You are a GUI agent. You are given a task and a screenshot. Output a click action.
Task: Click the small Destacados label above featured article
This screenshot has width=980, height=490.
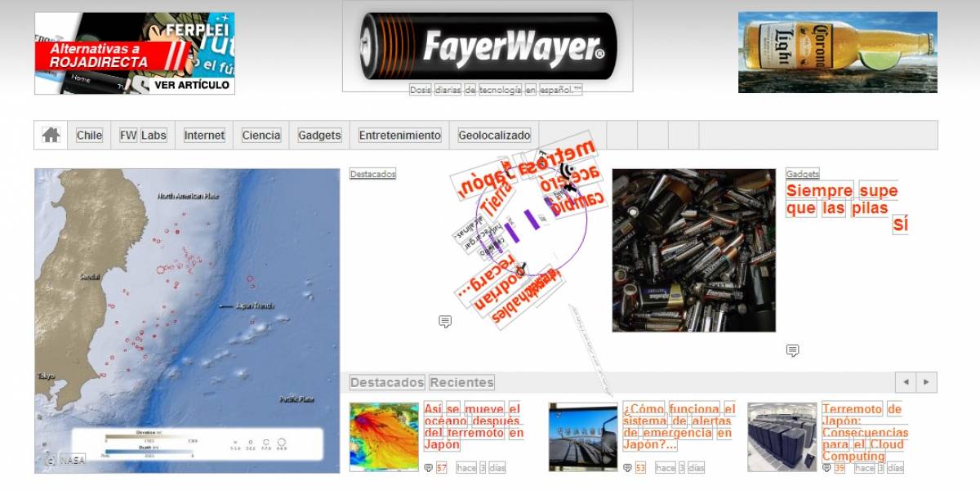tap(372, 174)
